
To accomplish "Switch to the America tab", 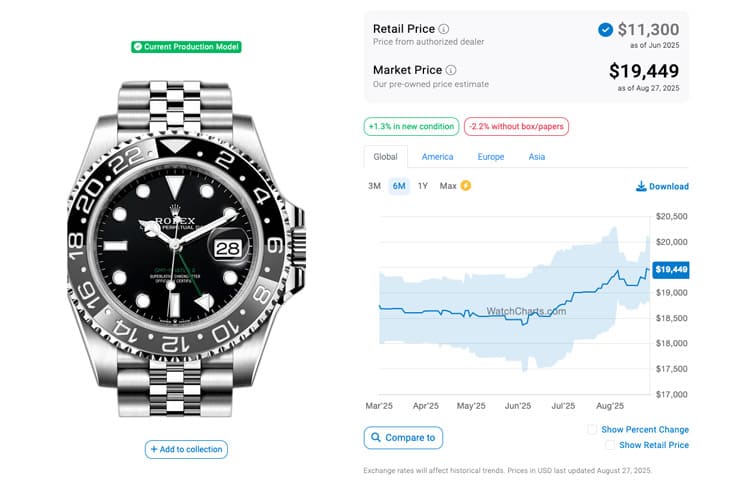I will pos(437,157).
